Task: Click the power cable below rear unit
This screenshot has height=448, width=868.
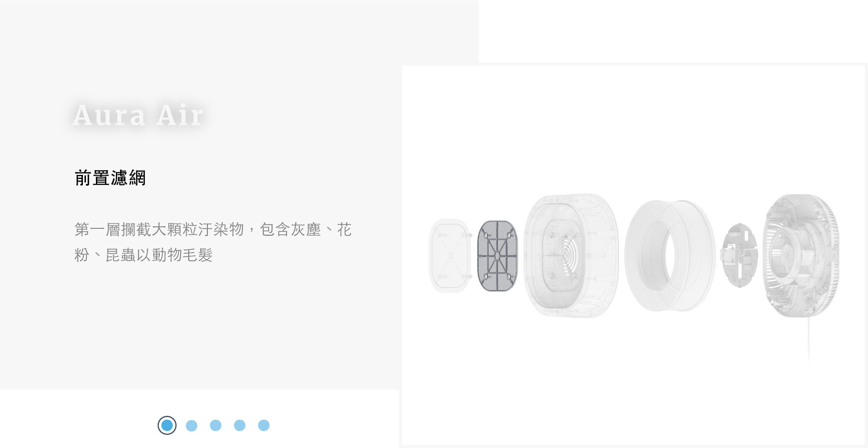Action: (809, 339)
